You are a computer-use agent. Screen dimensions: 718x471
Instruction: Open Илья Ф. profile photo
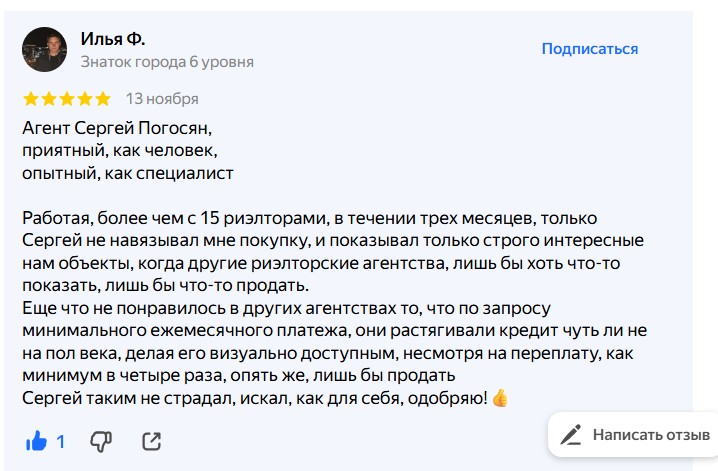[x=45, y=49]
